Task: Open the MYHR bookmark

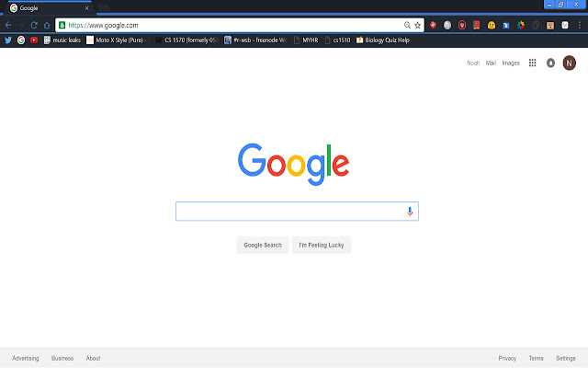Action: point(306,40)
